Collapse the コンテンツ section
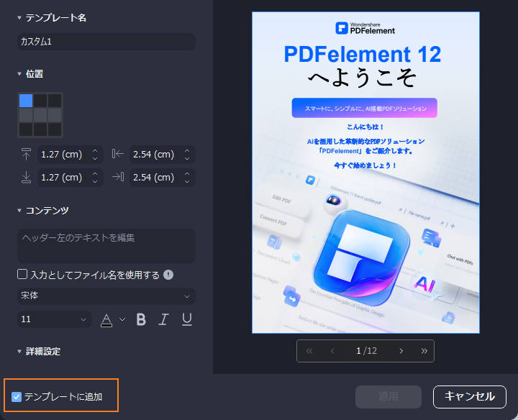This screenshot has width=518, height=420. coord(19,210)
